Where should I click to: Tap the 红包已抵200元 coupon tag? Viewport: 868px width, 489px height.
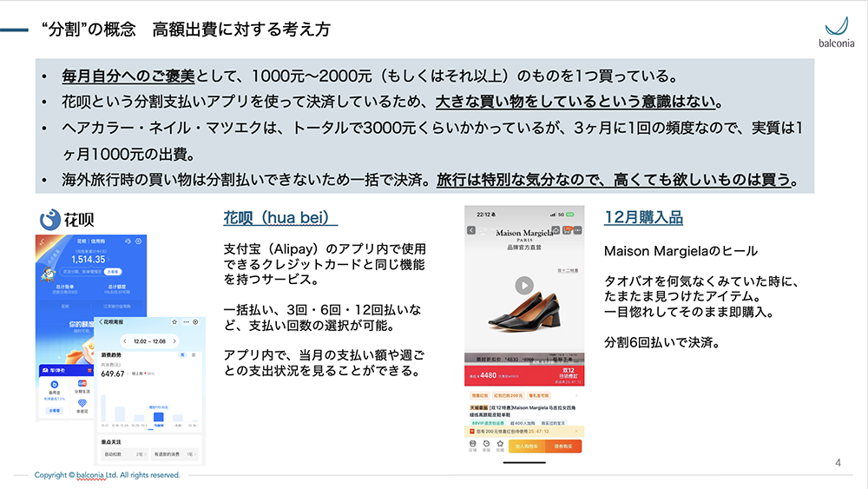(508, 395)
